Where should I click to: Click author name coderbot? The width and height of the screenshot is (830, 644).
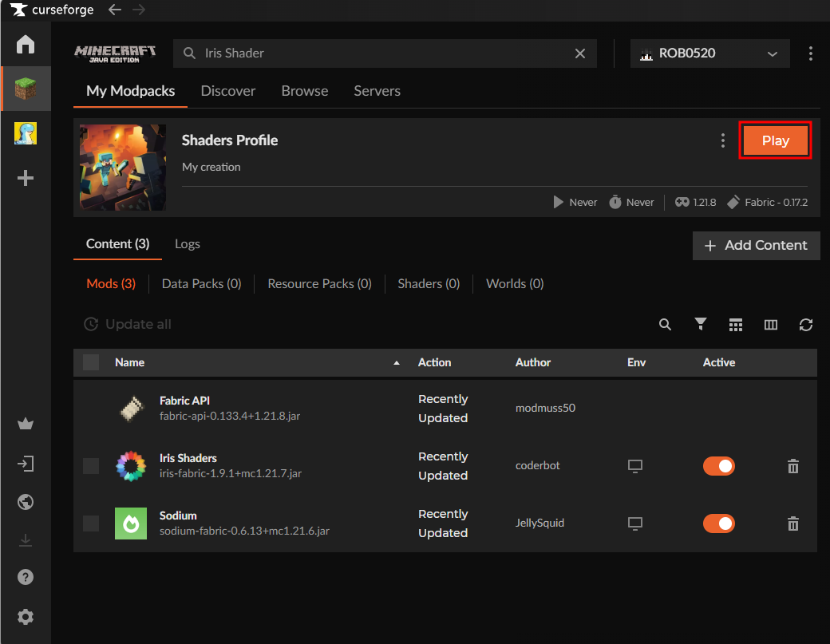pyautogui.click(x=537, y=466)
